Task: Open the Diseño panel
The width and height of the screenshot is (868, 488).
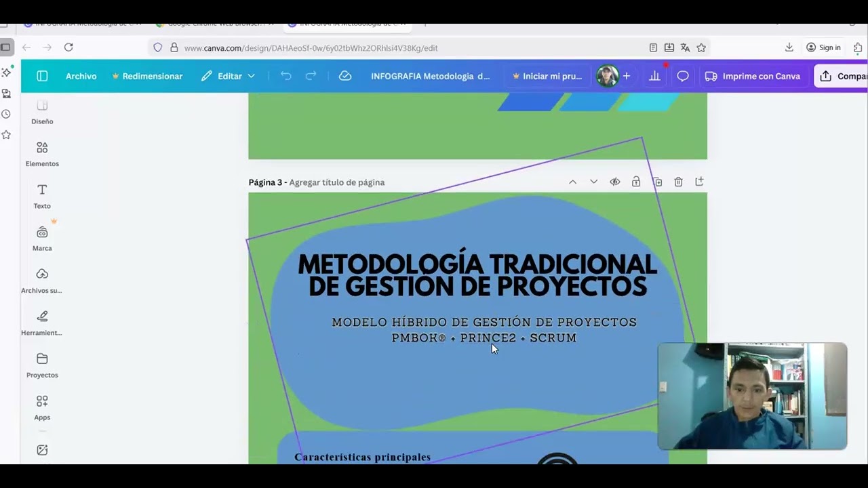Action: (42, 113)
